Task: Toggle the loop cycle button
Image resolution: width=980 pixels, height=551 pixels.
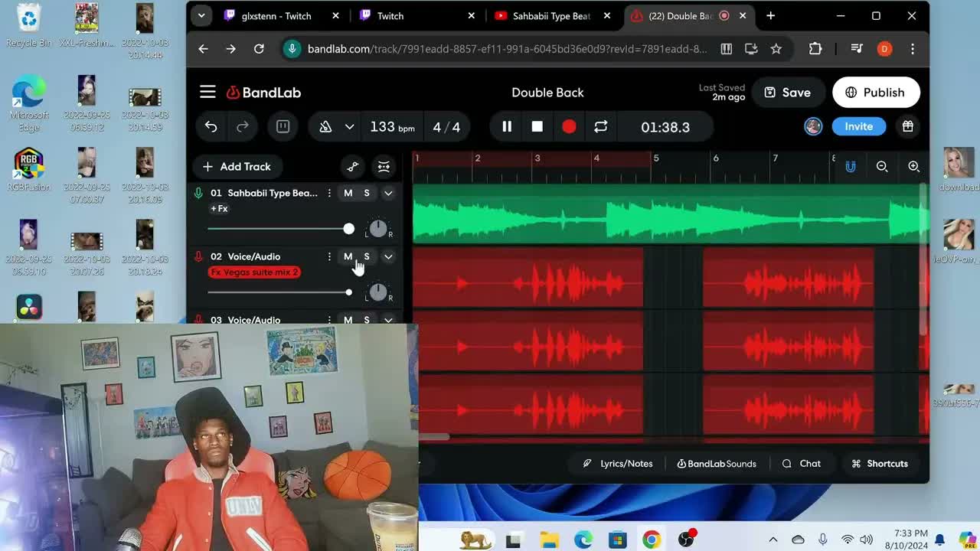Action: coord(600,127)
